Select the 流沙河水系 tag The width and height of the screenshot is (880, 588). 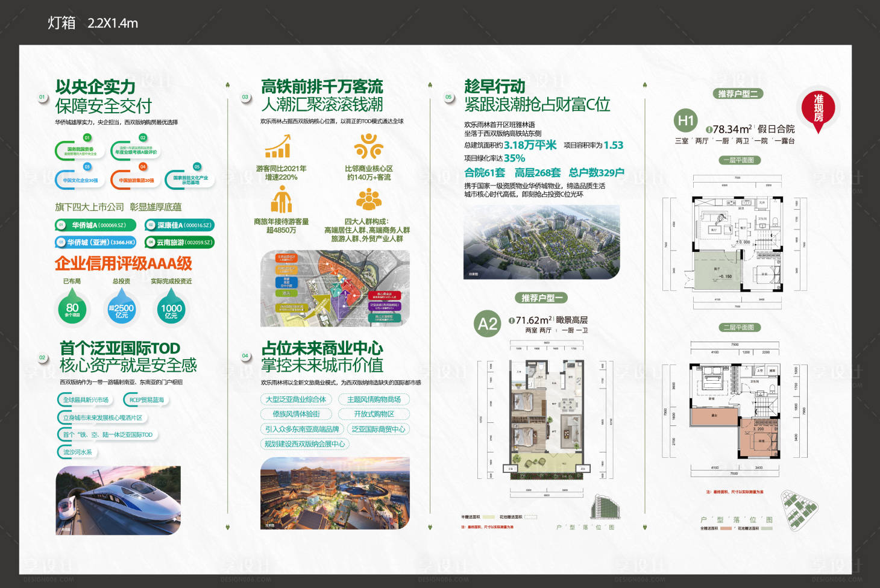coord(77,452)
